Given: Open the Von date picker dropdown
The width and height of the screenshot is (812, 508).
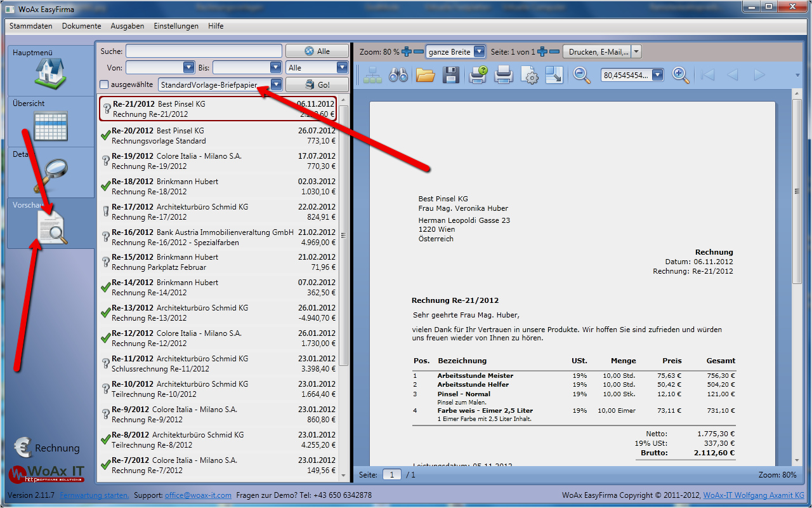Looking at the screenshot, I should click(188, 67).
